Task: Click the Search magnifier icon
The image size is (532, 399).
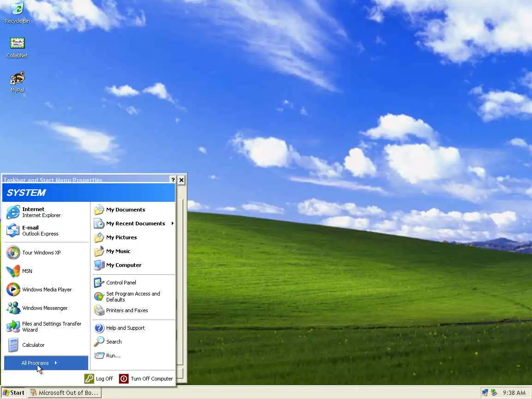Action: pyautogui.click(x=99, y=342)
